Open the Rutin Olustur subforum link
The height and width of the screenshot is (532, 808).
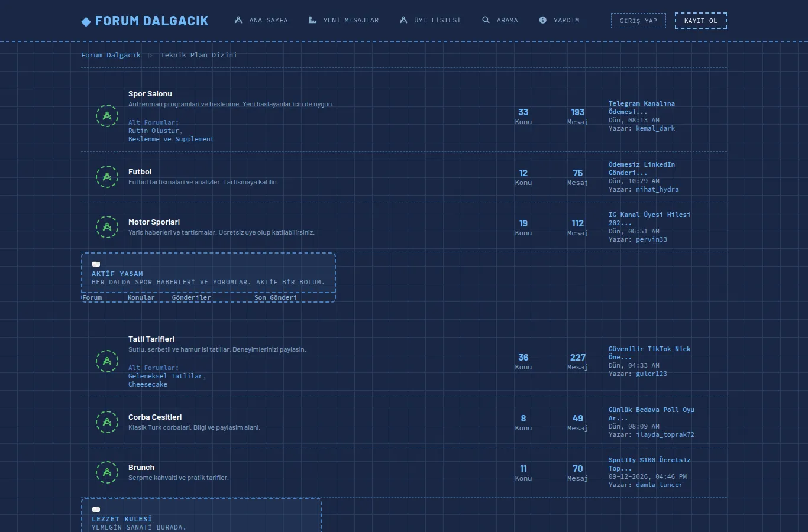click(x=154, y=131)
